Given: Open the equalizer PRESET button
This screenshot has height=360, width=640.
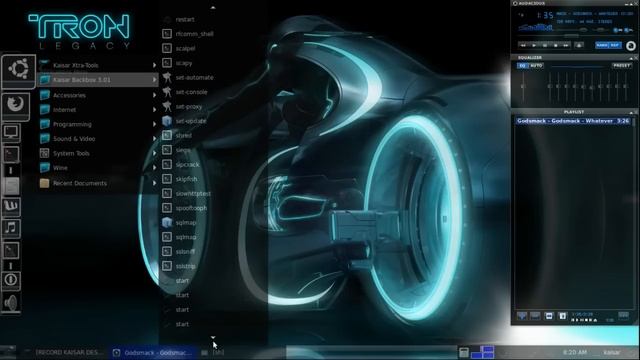Looking at the screenshot, I should point(622,66).
